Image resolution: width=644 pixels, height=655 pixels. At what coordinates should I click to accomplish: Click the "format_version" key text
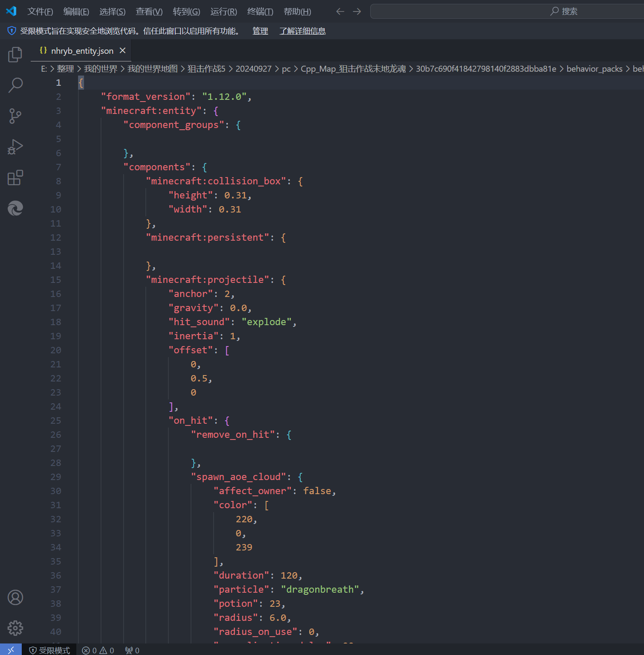pyautogui.click(x=145, y=96)
